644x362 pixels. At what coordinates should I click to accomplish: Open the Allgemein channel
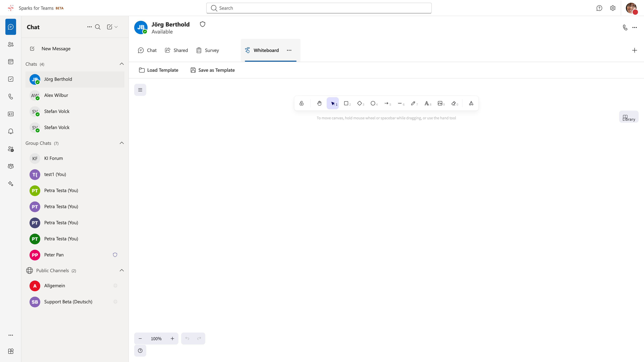click(75, 286)
